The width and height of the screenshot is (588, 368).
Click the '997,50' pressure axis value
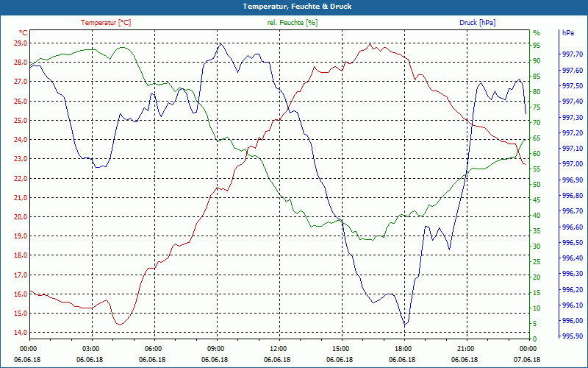573,86
